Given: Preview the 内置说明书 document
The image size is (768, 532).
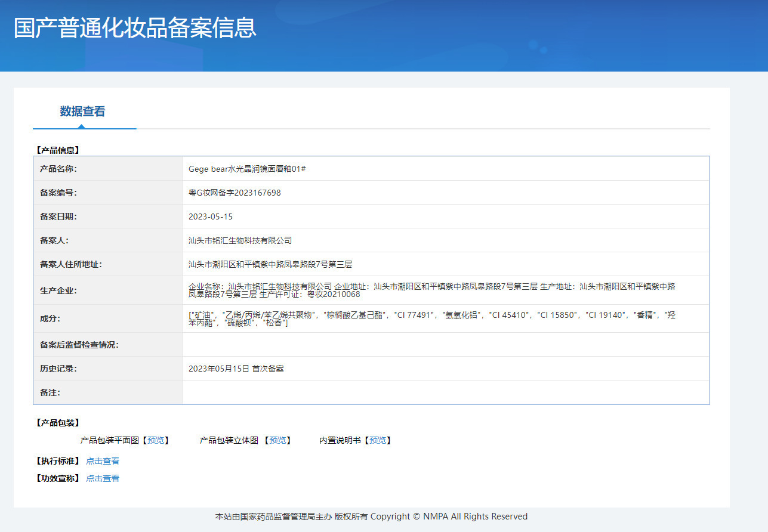Looking at the screenshot, I should (378, 440).
